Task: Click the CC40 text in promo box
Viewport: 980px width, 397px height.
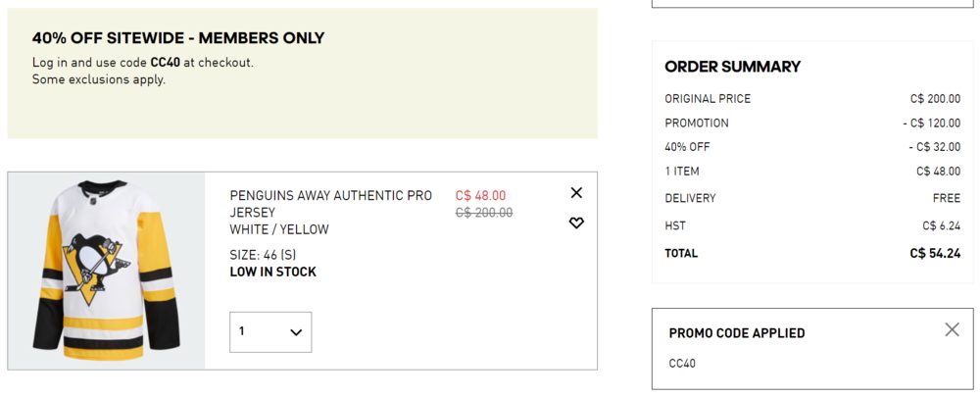Action: [682, 364]
